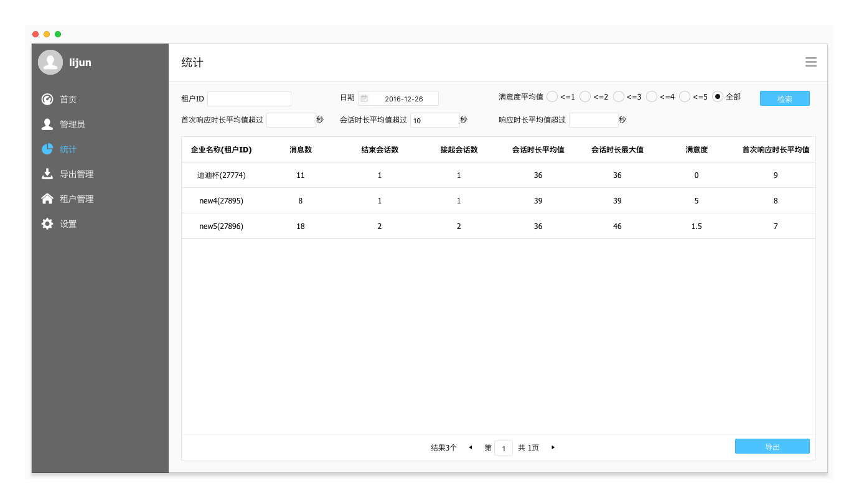859x504 pixels.
Task: Open 导出管理 in the sidebar
Action: click(x=100, y=174)
